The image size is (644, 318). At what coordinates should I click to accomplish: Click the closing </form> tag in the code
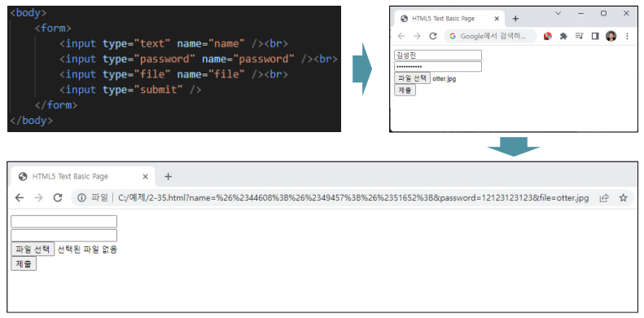pos(56,105)
